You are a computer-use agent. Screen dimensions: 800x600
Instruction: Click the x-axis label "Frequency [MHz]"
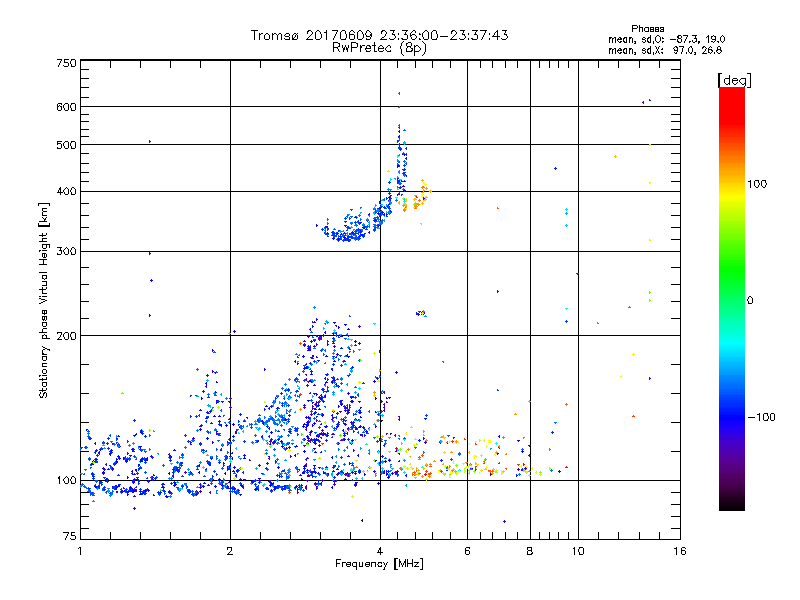[x=379, y=564]
